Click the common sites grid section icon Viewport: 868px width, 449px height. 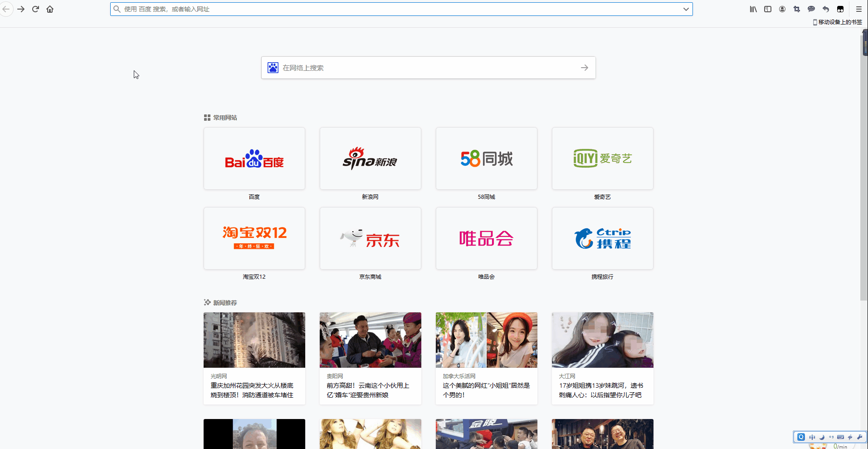(x=207, y=118)
